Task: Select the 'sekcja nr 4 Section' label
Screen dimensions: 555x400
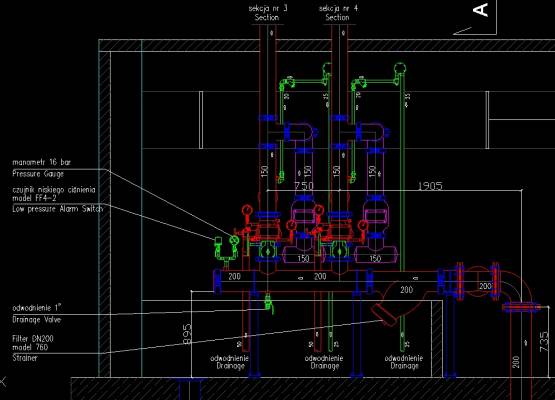Action: [x=338, y=13]
